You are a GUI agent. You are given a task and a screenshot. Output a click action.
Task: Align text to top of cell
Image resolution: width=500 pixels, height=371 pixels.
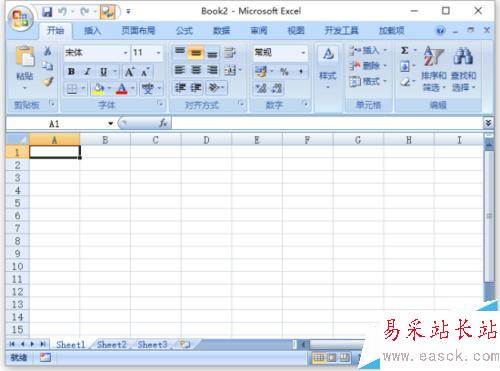tap(180, 52)
